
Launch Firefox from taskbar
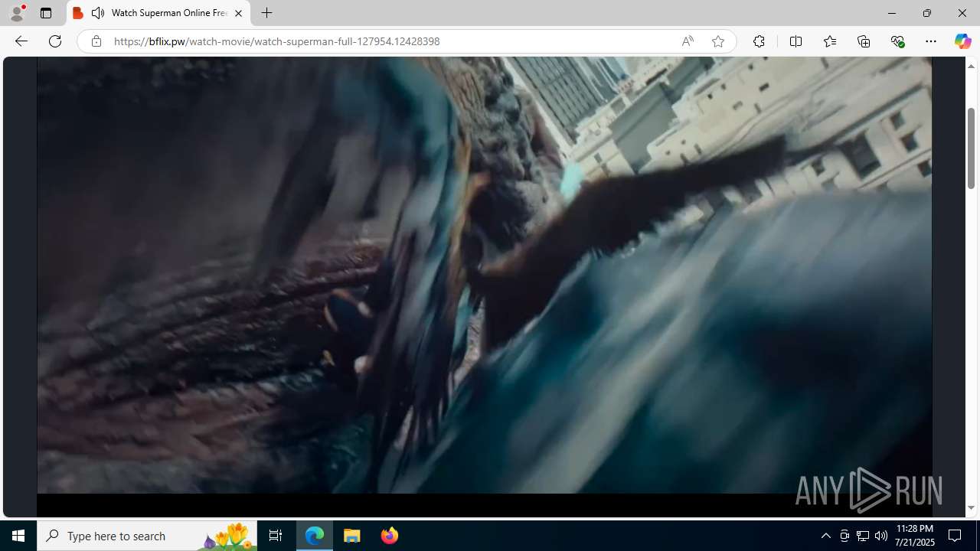tap(389, 536)
